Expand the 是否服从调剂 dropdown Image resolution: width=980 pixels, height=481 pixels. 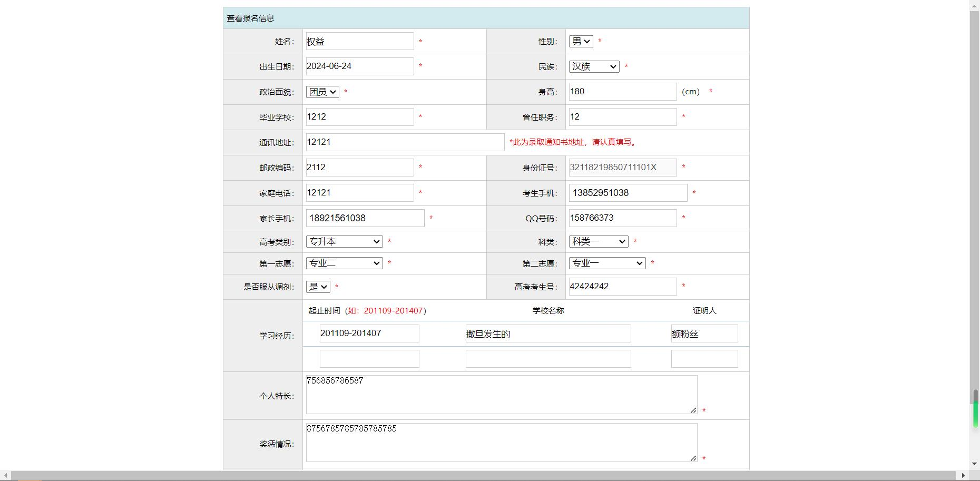pos(318,287)
